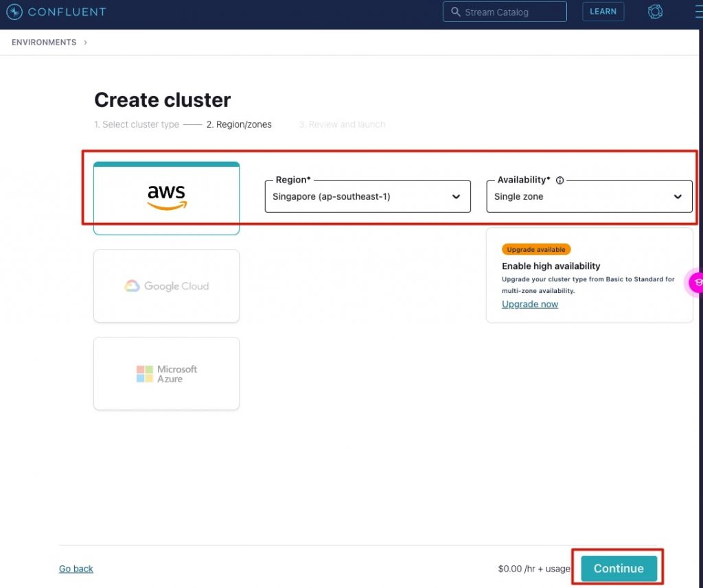Switch to the Select cluster type step
The image size is (703, 588).
point(137,124)
